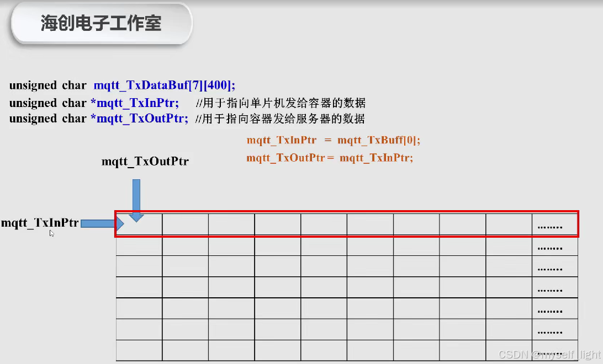The image size is (603, 364).
Task: Click the 海创电子工作室 title banner
Action: point(102,24)
